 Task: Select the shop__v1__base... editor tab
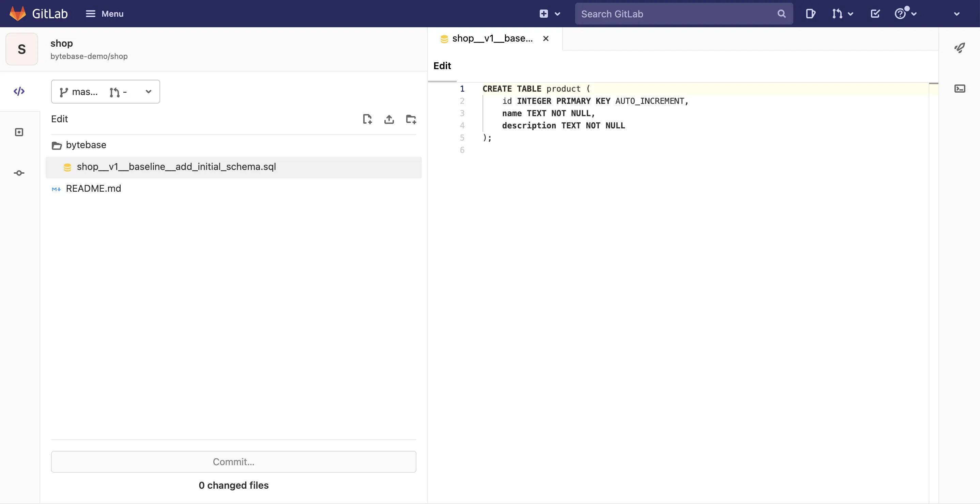(x=492, y=38)
